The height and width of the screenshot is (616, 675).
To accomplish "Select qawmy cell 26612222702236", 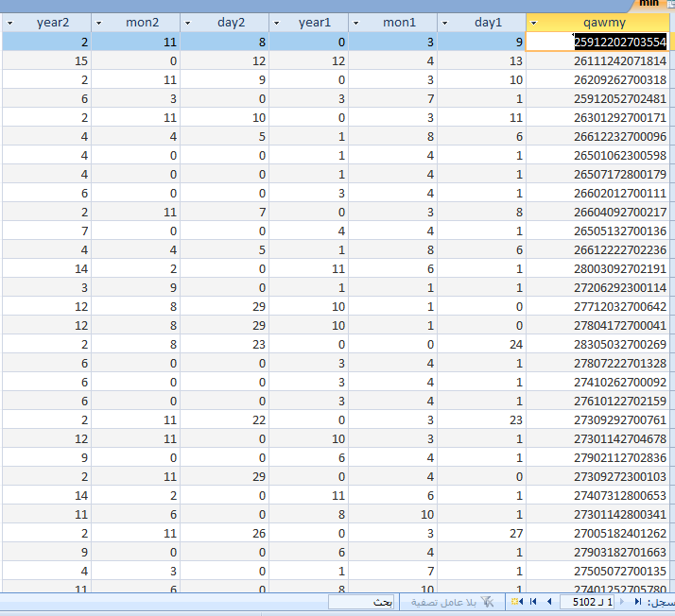I will (597, 250).
